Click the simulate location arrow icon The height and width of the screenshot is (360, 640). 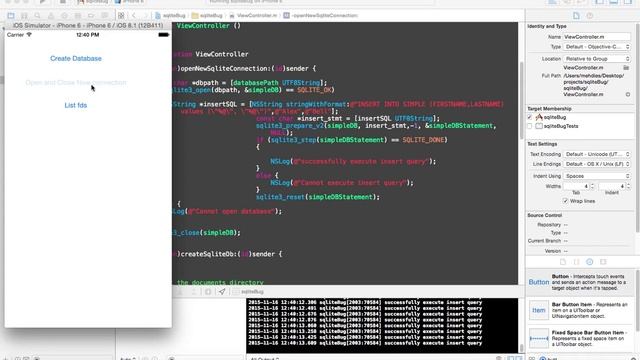coord(222,291)
